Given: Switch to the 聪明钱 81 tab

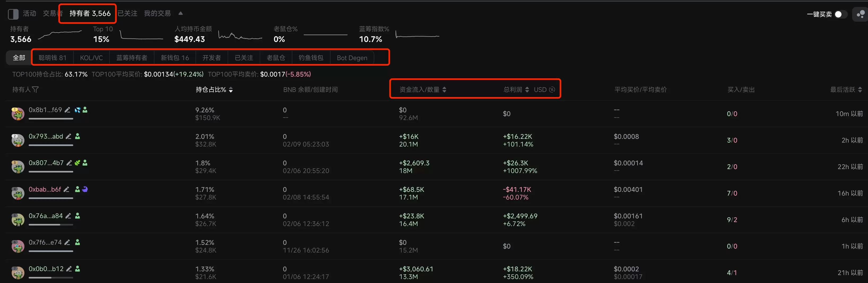Looking at the screenshot, I should [x=52, y=58].
